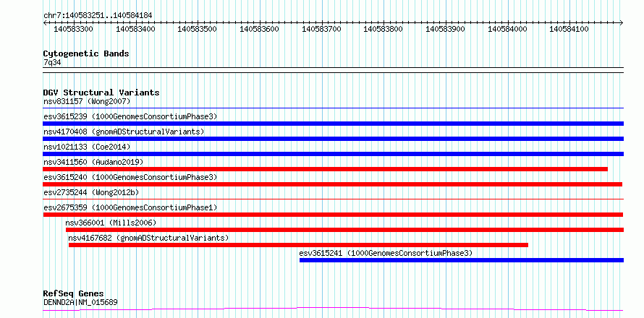Click the nsv366001 (Mills2006) label

[x=111, y=223]
